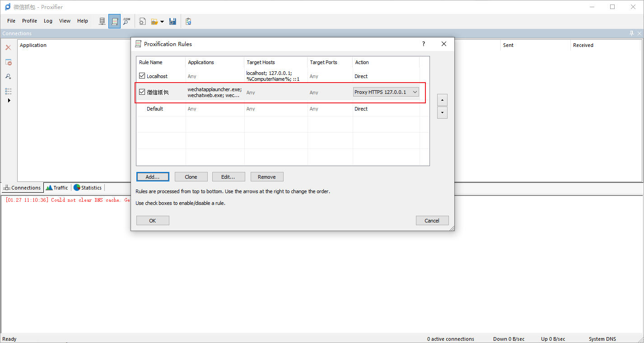Image resolution: width=644 pixels, height=343 pixels.
Task: Click 0 active connections in status bar
Action: (x=451, y=339)
